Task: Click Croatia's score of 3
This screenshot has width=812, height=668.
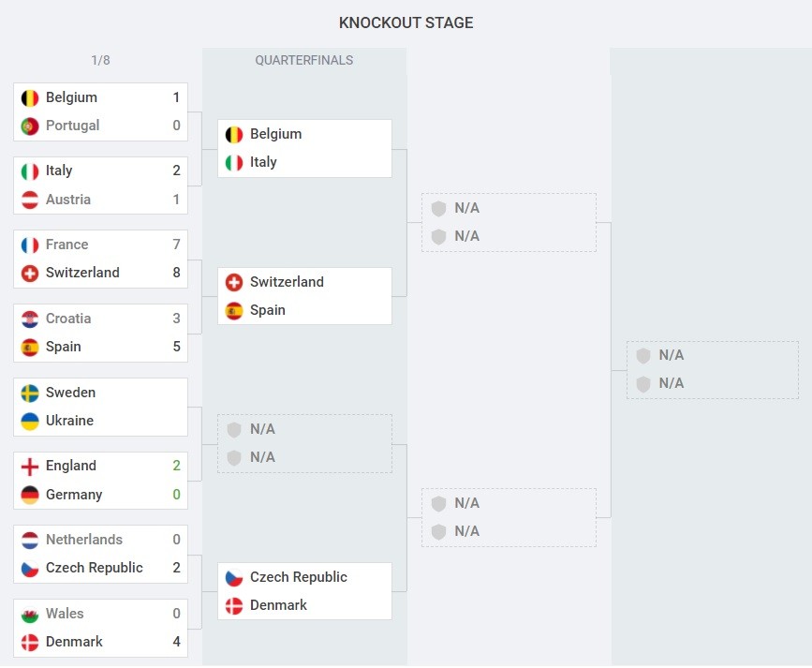Action: 176,319
